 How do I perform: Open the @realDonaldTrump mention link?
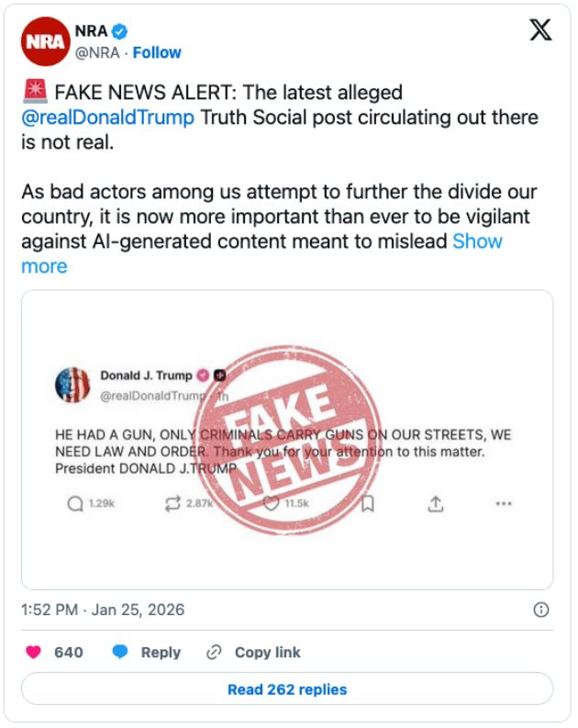[x=108, y=118]
